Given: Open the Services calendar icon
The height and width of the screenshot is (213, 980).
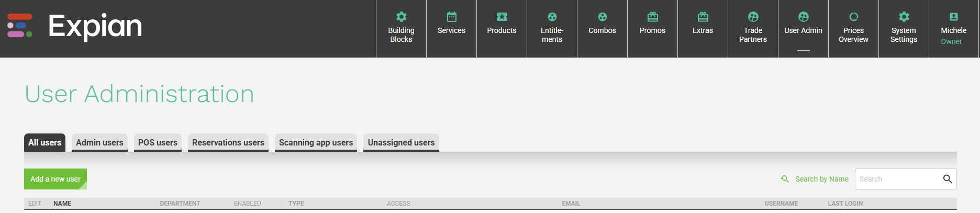Looking at the screenshot, I should tap(451, 17).
